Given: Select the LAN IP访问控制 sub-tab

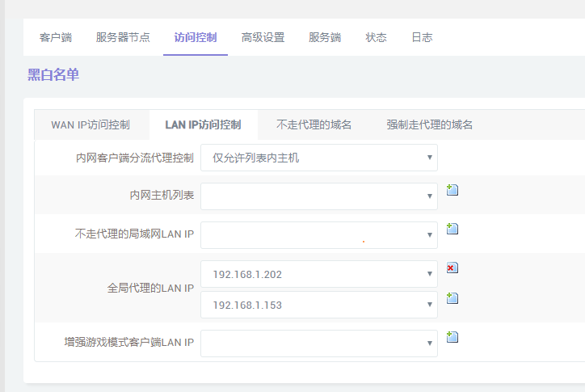Looking at the screenshot, I should (x=204, y=124).
